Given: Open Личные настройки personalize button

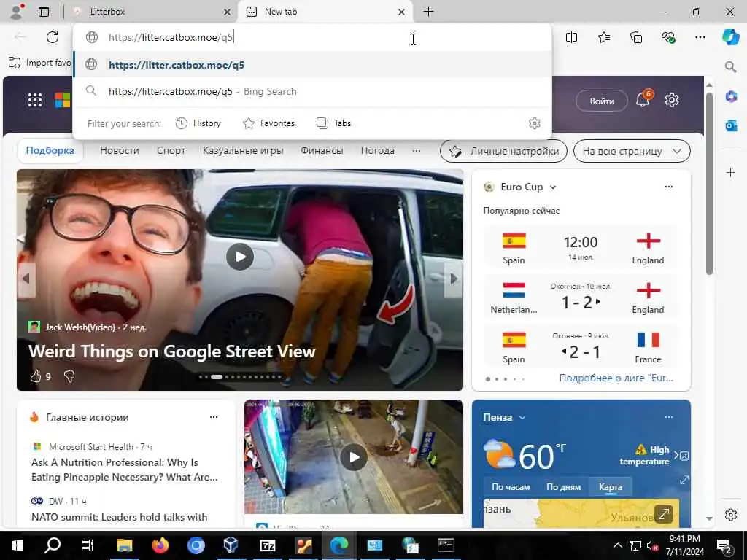Looking at the screenshot, I should click(503, 152).
